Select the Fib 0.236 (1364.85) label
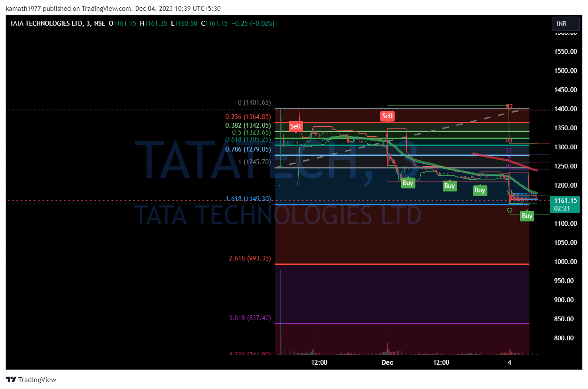Image resolution: width=588 pixels, height=389 pixels. (x=248, y=116)
